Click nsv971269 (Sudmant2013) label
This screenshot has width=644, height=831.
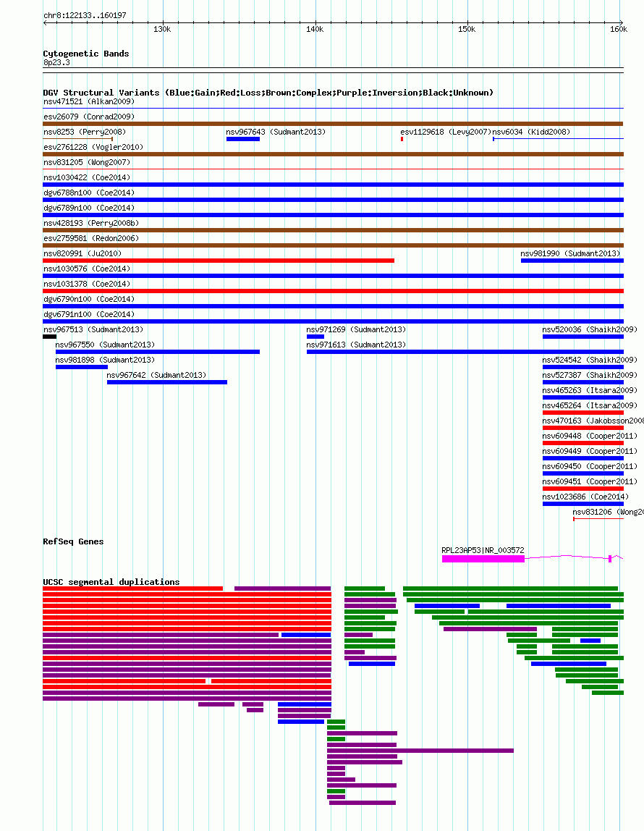(x=357, y=329)
